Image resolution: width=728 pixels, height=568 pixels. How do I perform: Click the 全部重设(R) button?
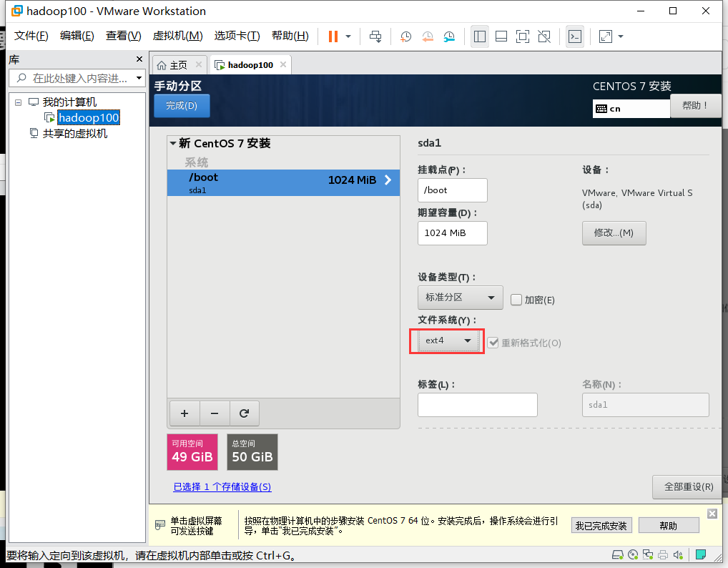click(688, 486)
